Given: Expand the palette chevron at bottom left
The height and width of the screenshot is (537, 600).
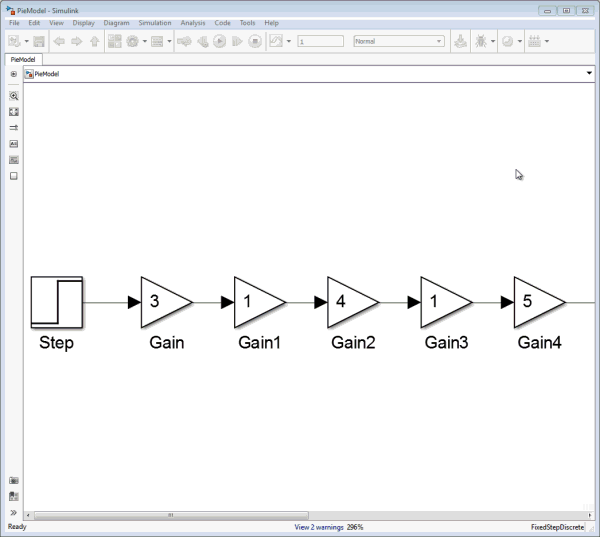Looking at the screenshot, I should (14, 512).
